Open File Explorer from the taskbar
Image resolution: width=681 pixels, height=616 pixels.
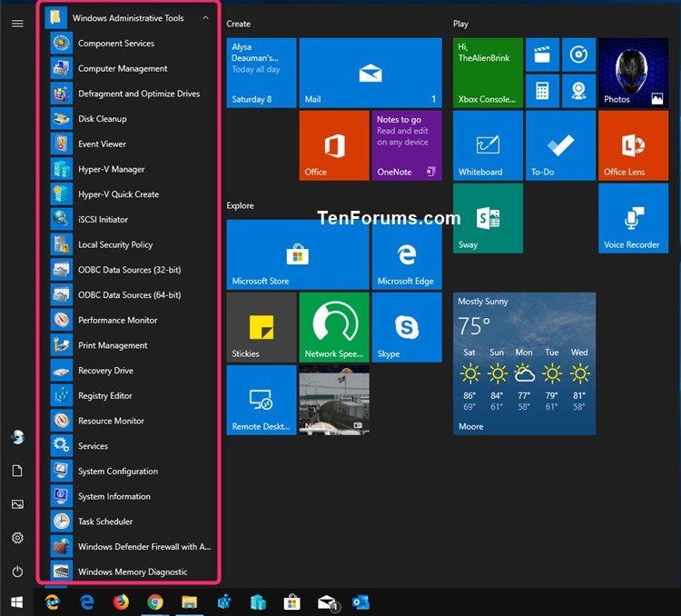(x=190, y=602)
